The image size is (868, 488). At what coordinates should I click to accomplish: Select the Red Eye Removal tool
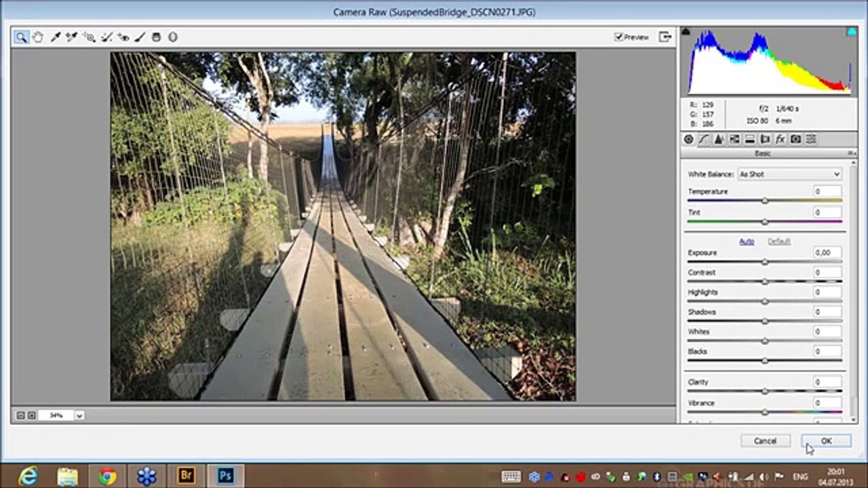pyautogui.click(x=123, y=37)
